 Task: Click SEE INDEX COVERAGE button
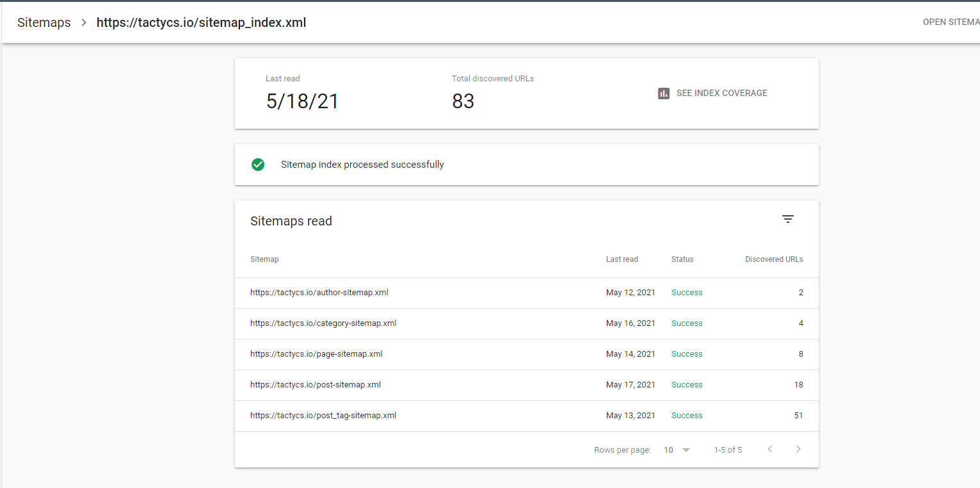(721, 94)
